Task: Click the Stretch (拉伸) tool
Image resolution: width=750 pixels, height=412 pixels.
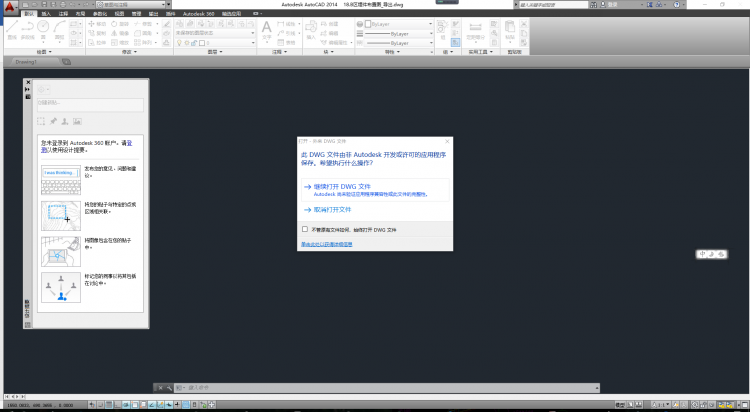Action: (98, 43)
